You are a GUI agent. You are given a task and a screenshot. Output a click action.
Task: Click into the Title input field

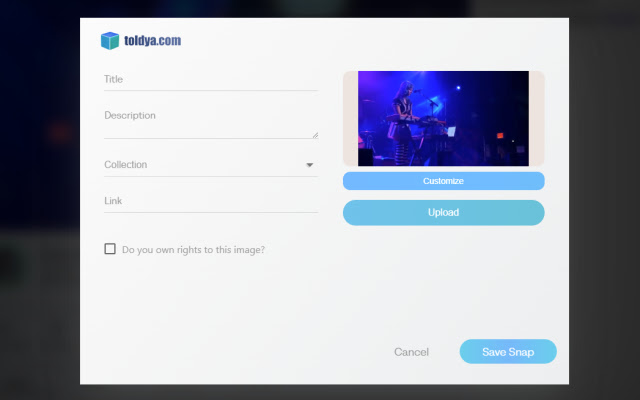point(211,80)
